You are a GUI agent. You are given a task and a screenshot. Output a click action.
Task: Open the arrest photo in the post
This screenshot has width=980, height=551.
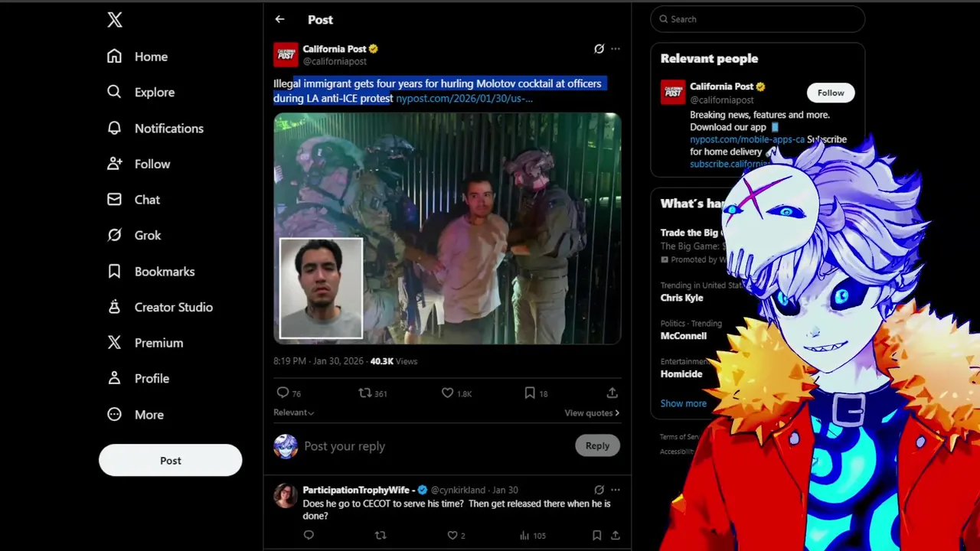tap(447, 228)
